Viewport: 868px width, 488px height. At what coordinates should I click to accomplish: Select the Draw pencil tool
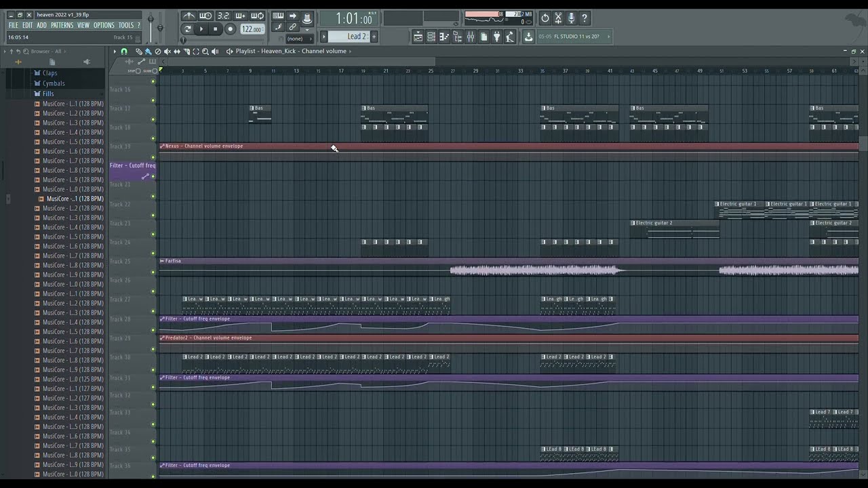point(139,52)
